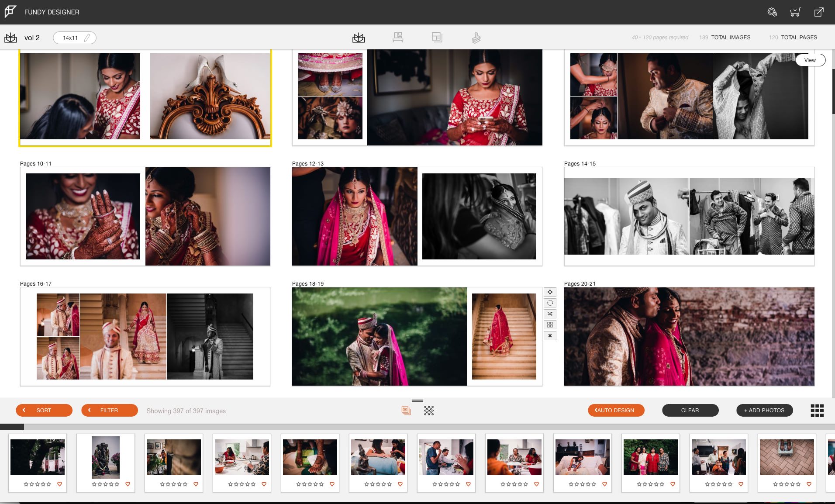Favorite the blurred living room thumbnail heart
The image size is (835, 504).
coord(196,484)
